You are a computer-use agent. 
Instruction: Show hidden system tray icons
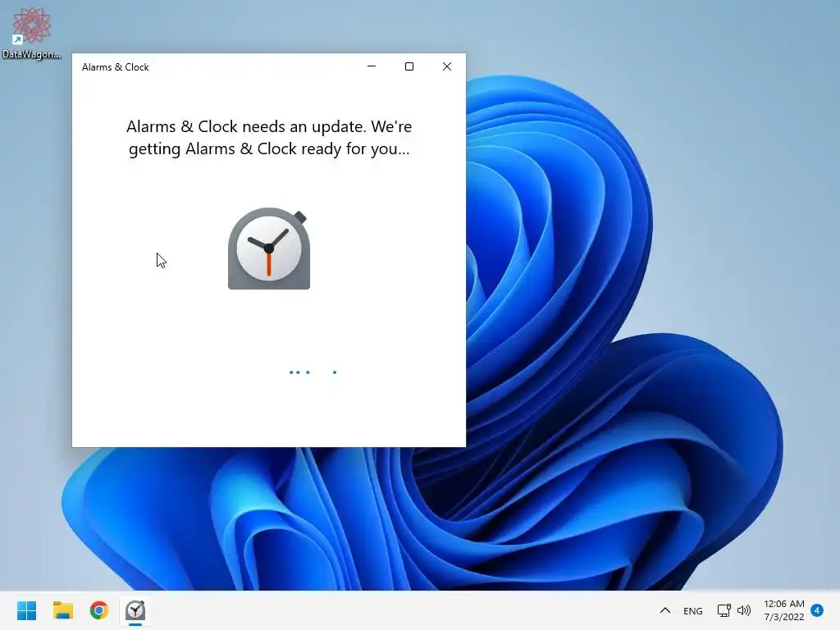(664, 610)
